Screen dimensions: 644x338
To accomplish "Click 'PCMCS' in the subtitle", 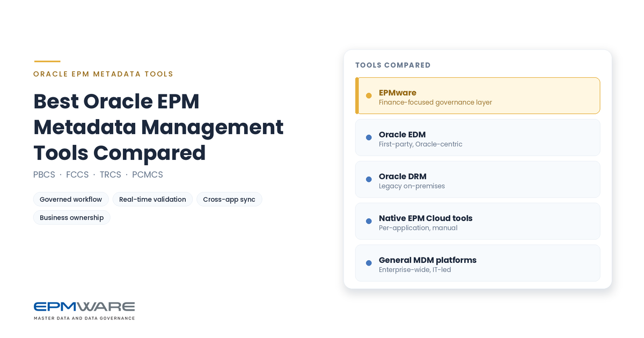I will pyautogui.click(x=148, y=175).
